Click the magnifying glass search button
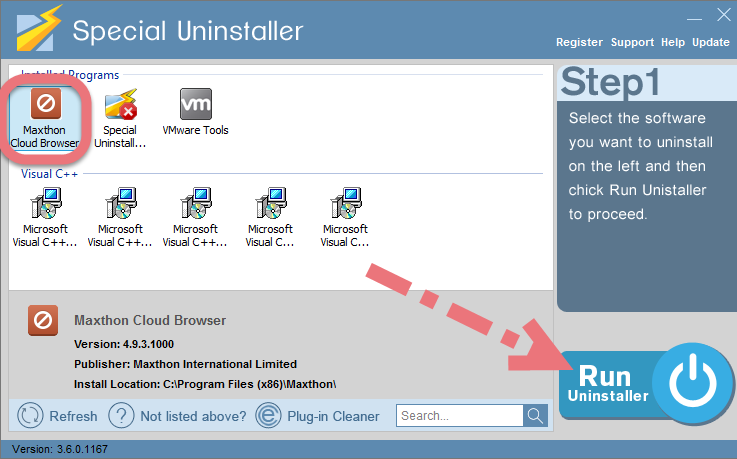Viewport: 737px width, 459px height. tap(535, 416)
